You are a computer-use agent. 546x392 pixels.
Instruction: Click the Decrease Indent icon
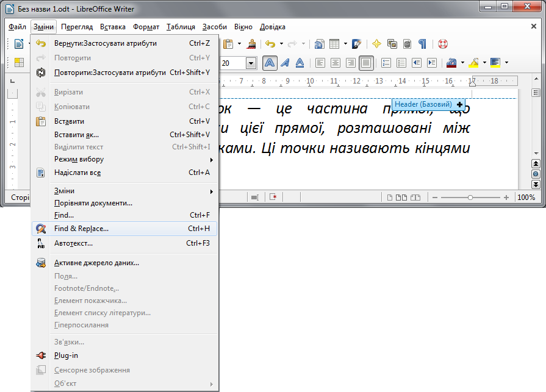[417, 63]
